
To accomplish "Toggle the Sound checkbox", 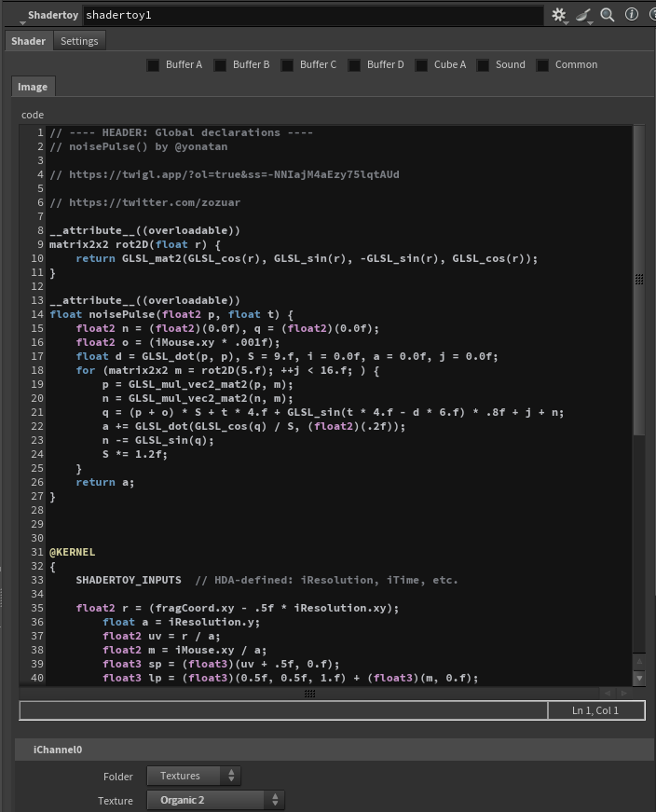I will click(x=483, y=65).
